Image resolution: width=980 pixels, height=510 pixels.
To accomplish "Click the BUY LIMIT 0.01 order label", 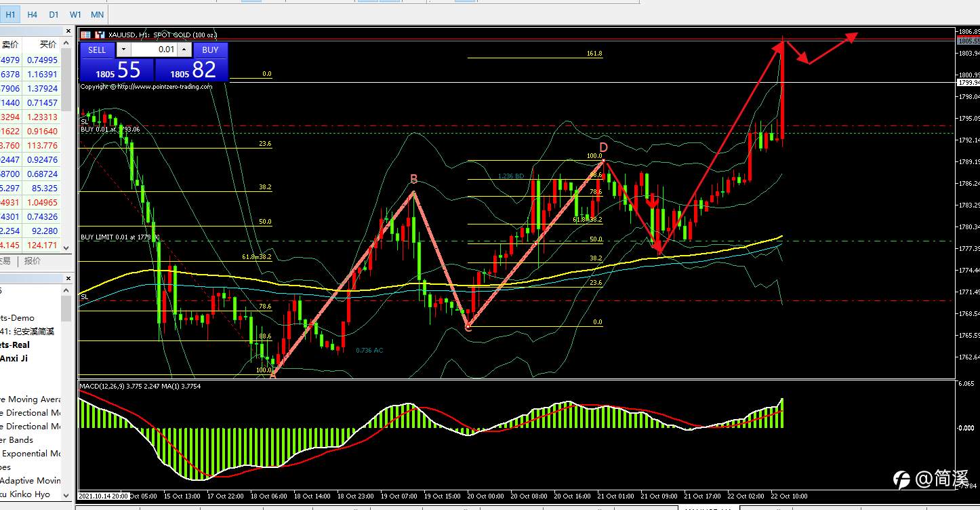I will [120, 237].
